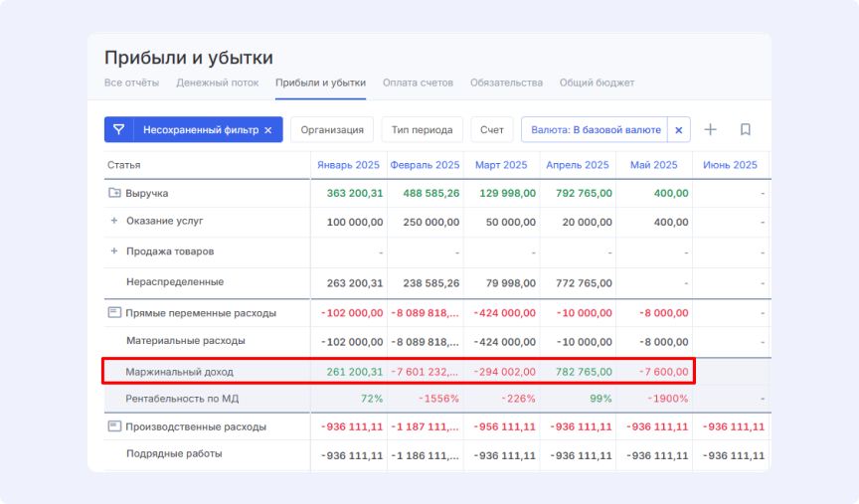Click the Выручка value 129 998,00
Viewport: 859px width, 504px height.
click(x=507, y=194)
